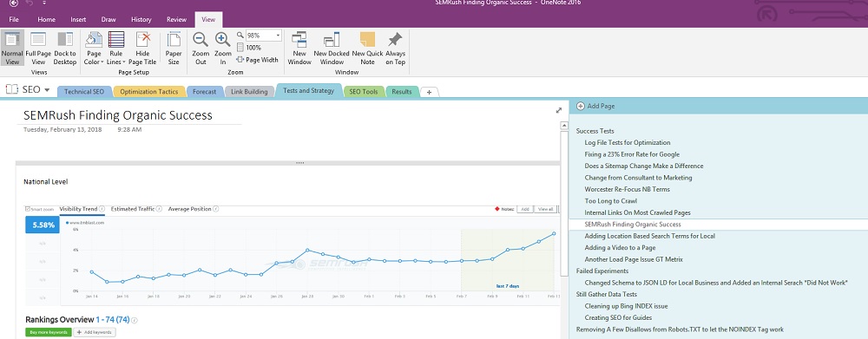Set zoom to 100%
Viewport: 868px width, 339px height.
tap(249, 48)
